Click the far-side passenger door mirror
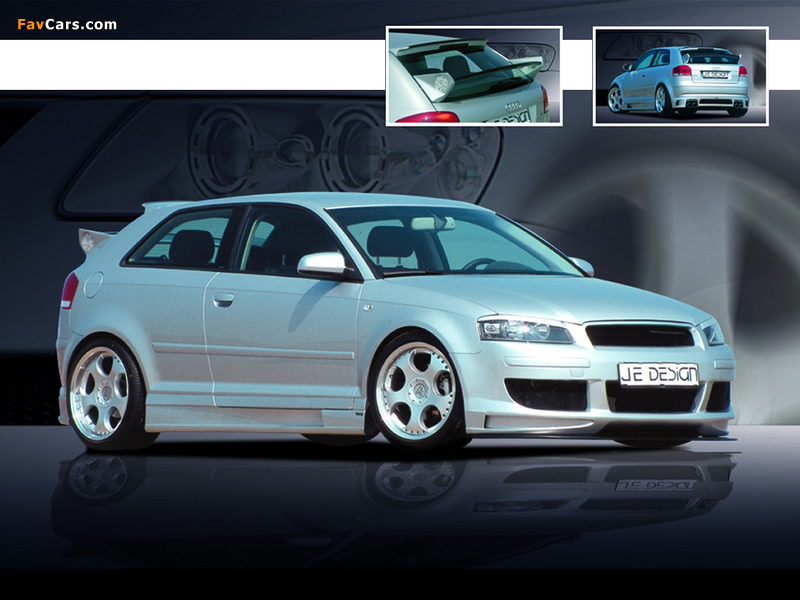The image size is (800, 600). [582, 266]
